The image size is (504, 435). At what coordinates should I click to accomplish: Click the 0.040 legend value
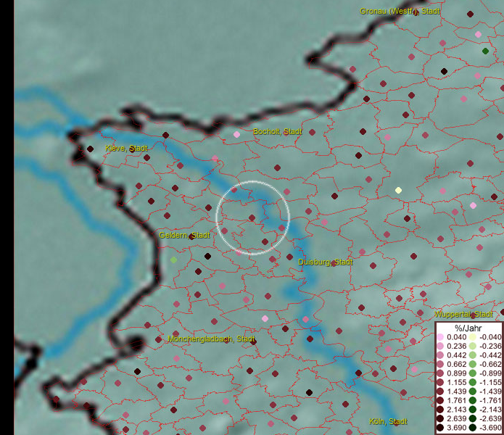coord(456,337)
